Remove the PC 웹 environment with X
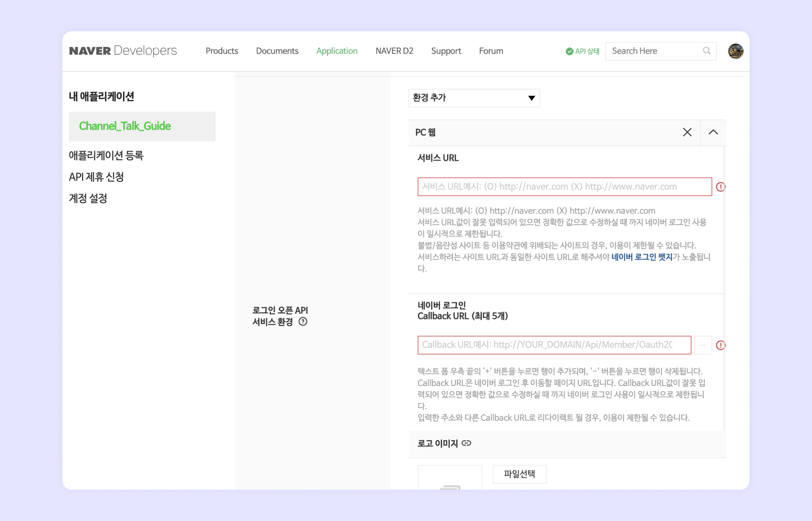Screen dimensions: 812x521 click(x=687, y=132)
